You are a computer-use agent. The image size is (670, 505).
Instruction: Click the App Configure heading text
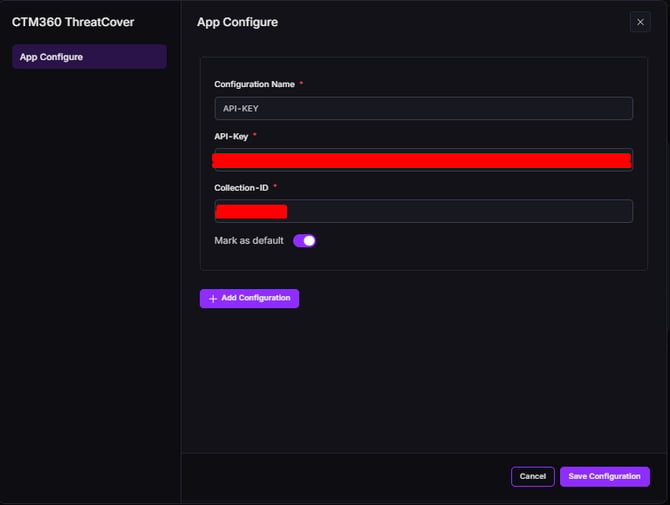[238, 22]
